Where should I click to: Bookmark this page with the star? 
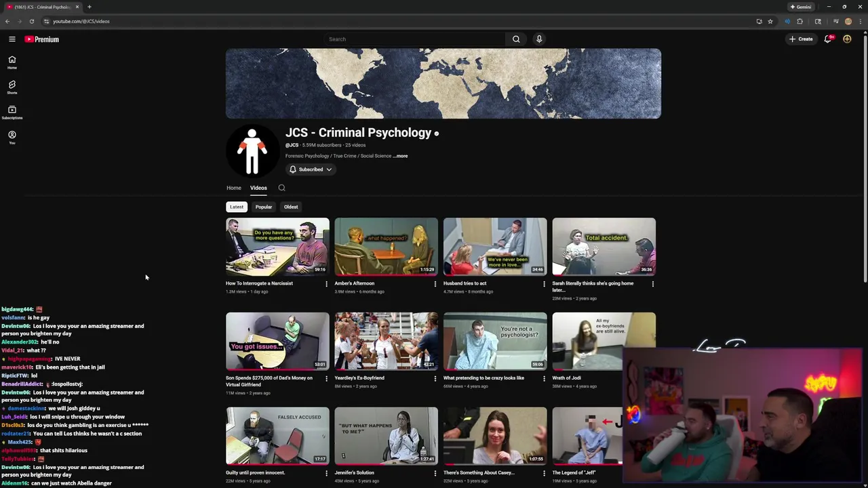coord(770,21)
